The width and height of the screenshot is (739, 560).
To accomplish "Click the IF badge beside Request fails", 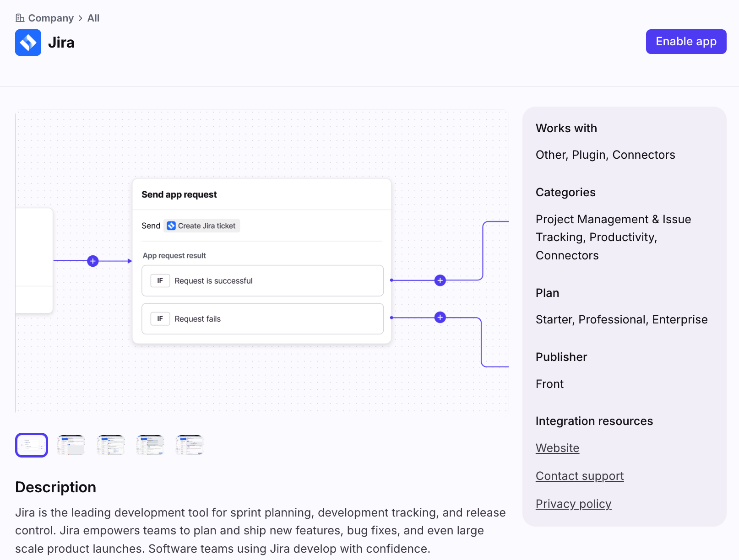I will coord(160,319).
